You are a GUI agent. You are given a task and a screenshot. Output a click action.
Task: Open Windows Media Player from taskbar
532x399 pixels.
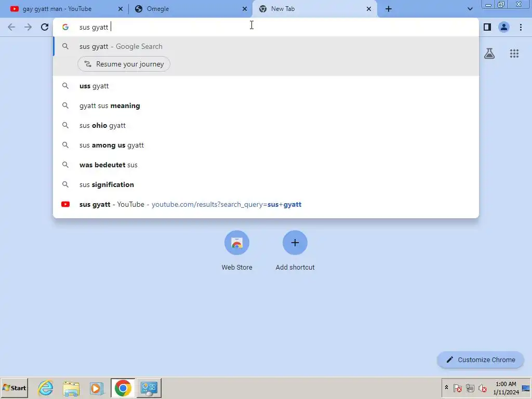point(97,388)
